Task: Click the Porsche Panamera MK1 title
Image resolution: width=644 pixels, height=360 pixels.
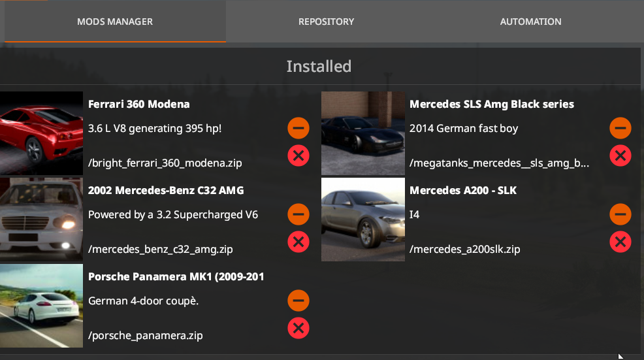Action: coord(176,276)
